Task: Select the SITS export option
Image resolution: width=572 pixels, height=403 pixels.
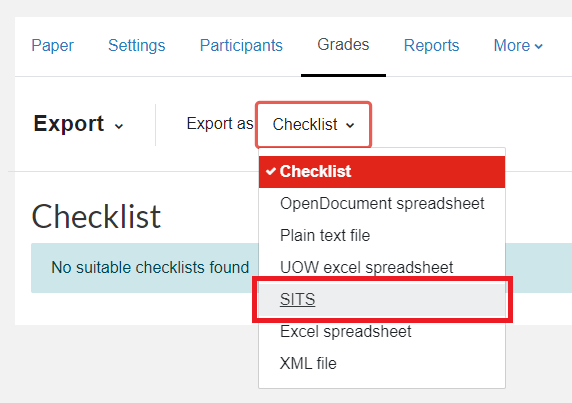Action: [x=382, y=299]
